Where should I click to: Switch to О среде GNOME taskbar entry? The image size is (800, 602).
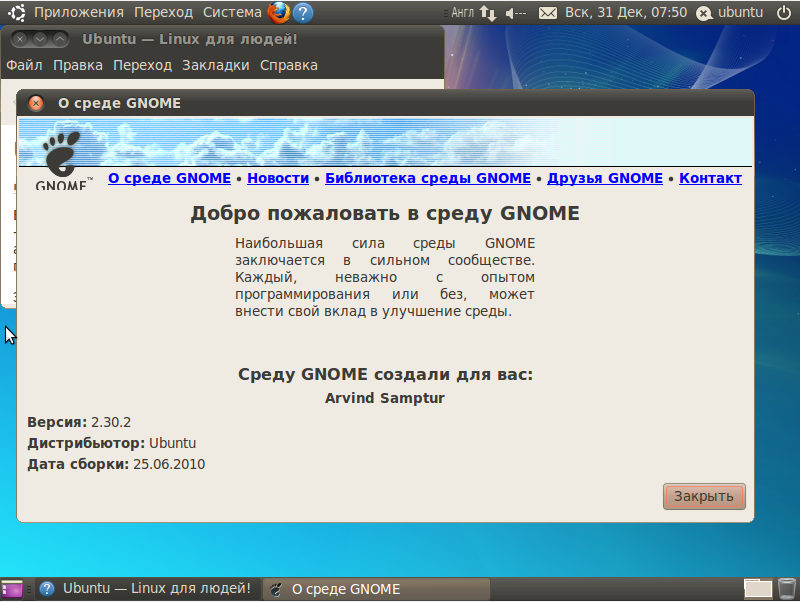pos(377,589)
